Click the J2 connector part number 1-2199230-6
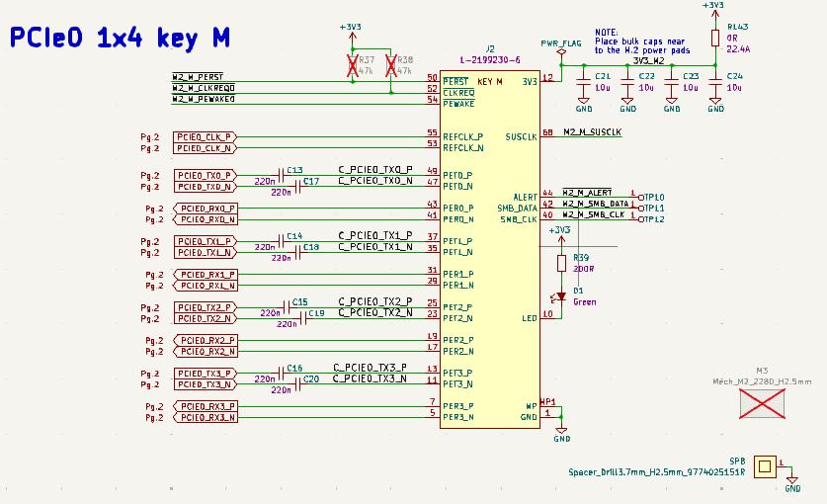 (x=490, y=60)
